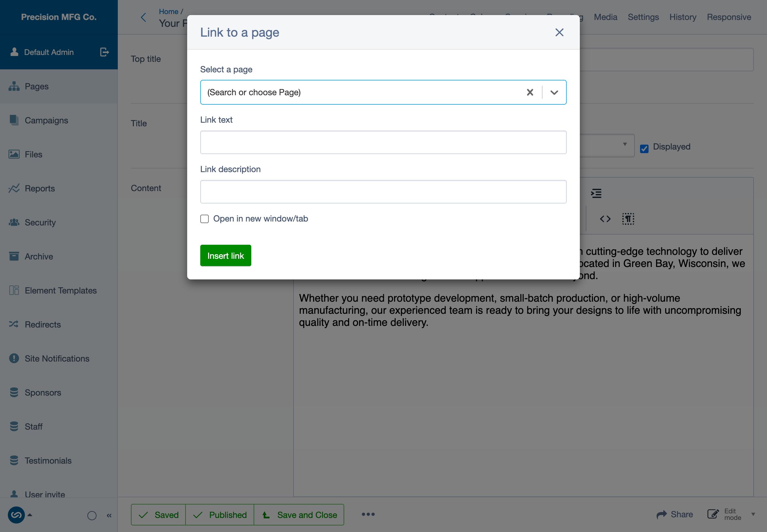The width and height of the screenshot is (767, 532).
Task: Click the Archive box icon
Action: [14, 256]
